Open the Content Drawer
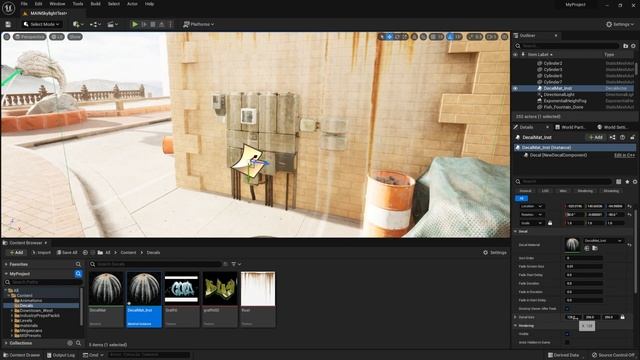 [x=22, y=355]
